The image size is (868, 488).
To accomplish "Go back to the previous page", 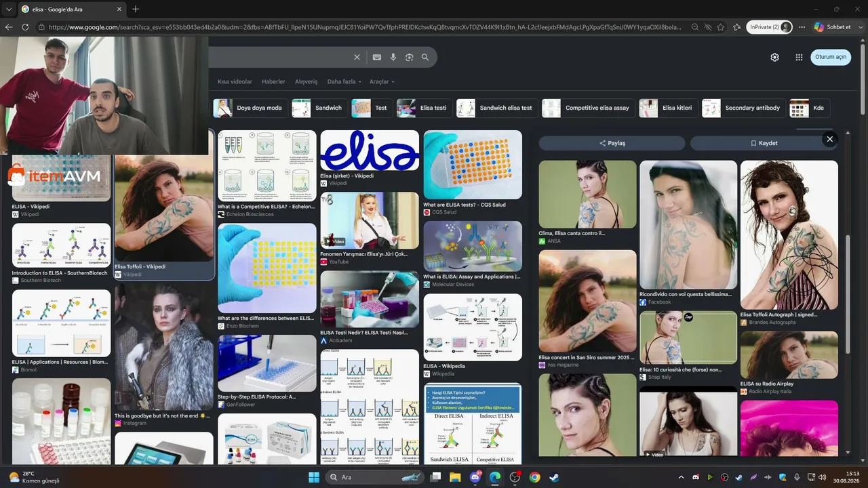I will point(9,27).
